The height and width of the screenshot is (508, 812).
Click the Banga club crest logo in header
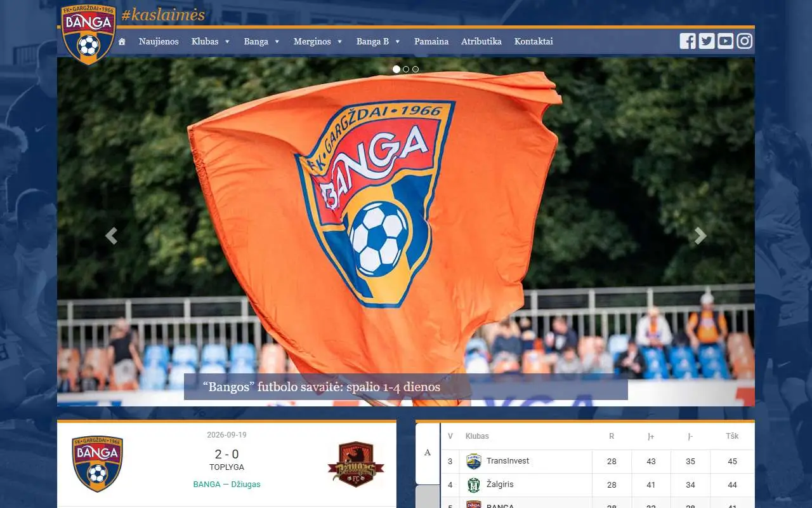pyautogui.click(x=88, y=34)
